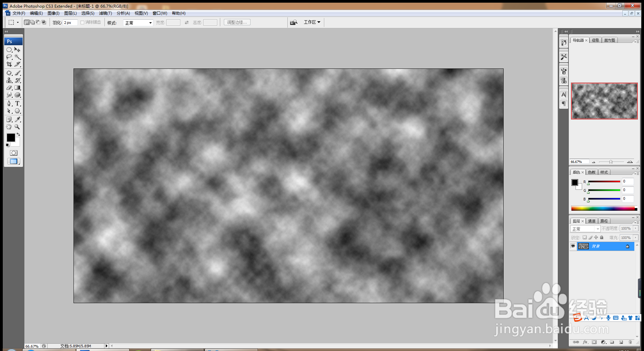644x351 pixels.
Task: Choose Add to Selection mode
Action: 32,22
